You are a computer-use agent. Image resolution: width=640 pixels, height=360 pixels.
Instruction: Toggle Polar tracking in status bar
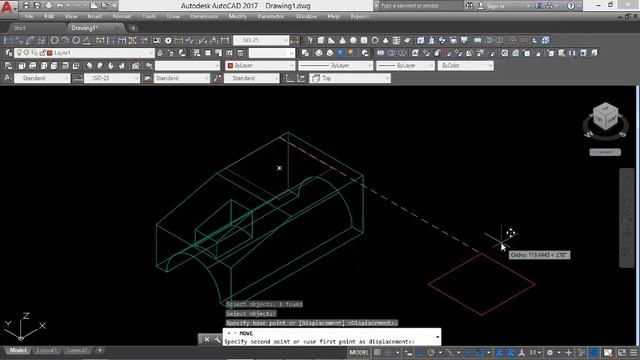431,352
